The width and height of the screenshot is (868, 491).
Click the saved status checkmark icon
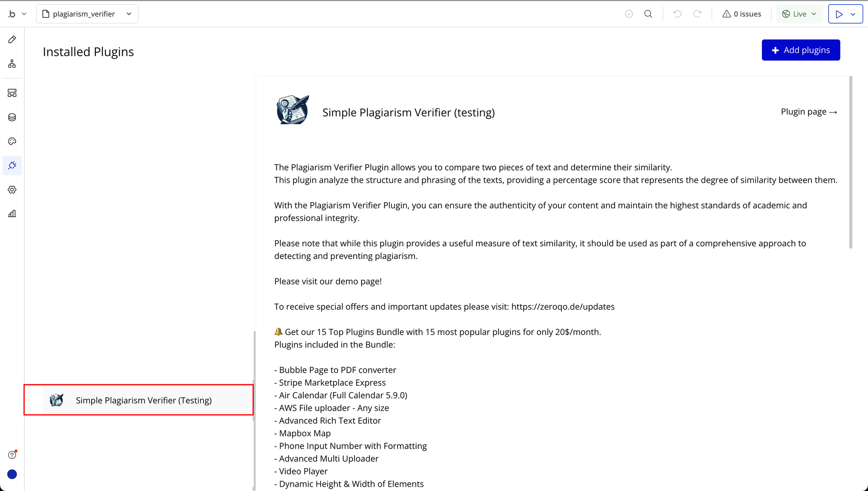(629, 14)
